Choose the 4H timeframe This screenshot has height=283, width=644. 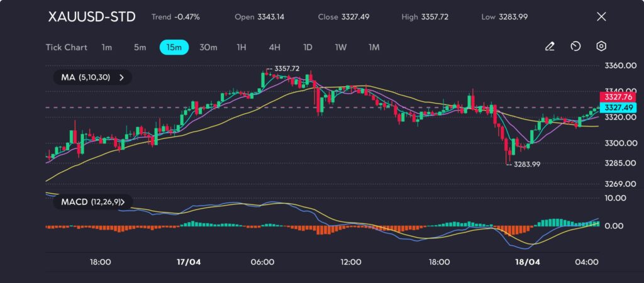[x=274, y=47]
